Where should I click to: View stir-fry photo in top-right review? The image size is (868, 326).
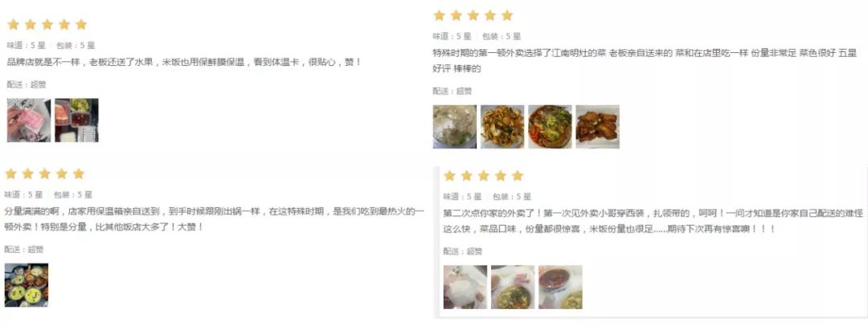(502, 127)
